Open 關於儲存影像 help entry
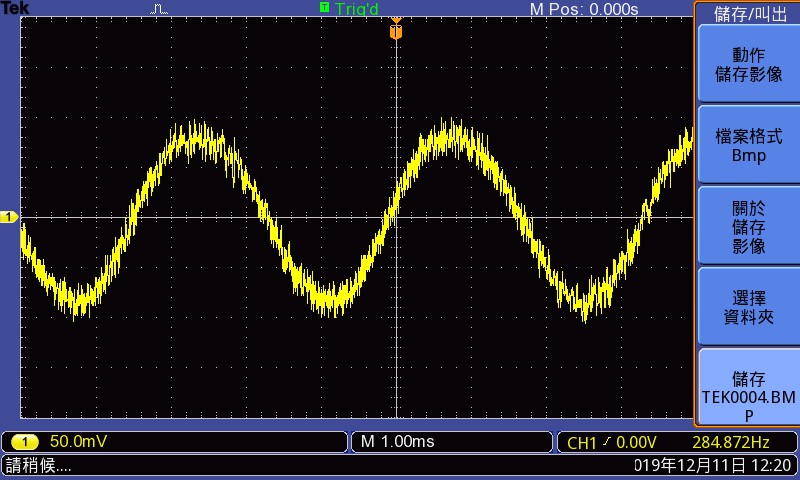Viewport: 800px width, 480px height. (748, 226)
